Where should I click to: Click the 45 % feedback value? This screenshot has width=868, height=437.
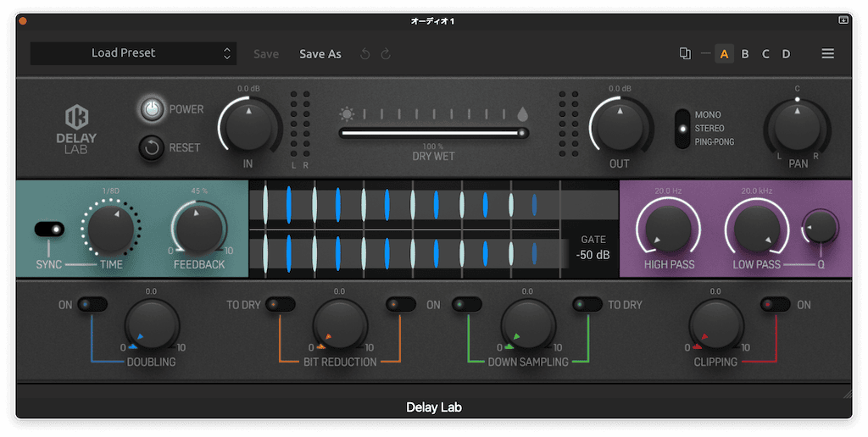click(x=199, y=191)
